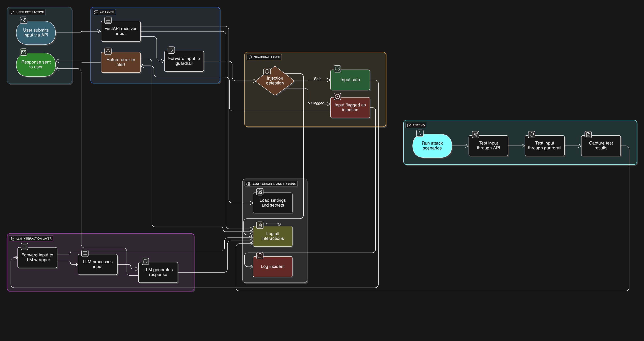Click the shield icon on Injection detection diamond

click(267, 72)
